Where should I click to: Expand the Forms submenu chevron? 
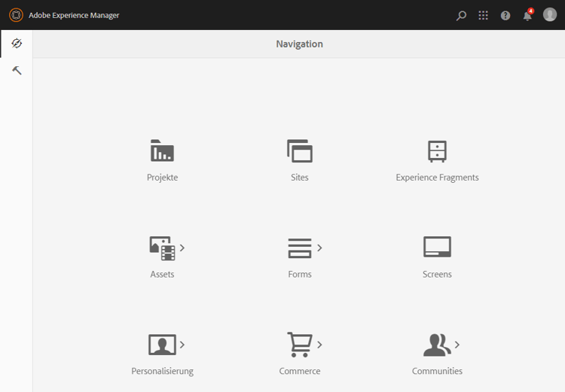point(319,248)
